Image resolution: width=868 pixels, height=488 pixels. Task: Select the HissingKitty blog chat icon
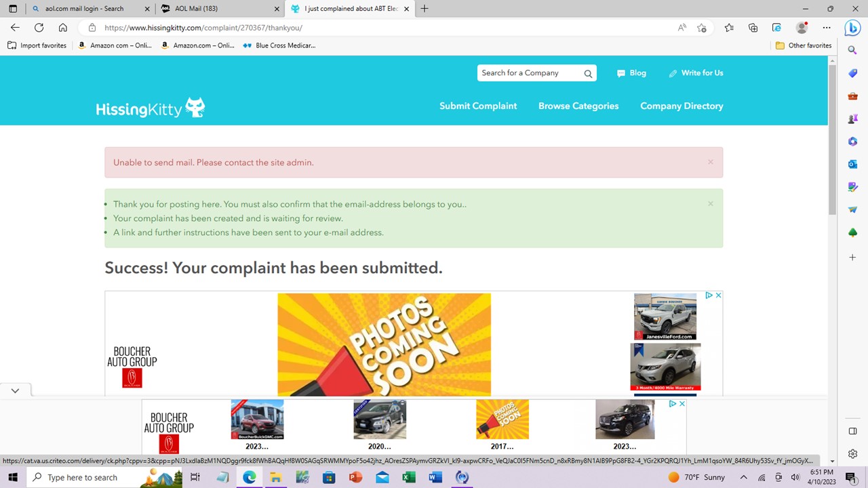[621, 73]
